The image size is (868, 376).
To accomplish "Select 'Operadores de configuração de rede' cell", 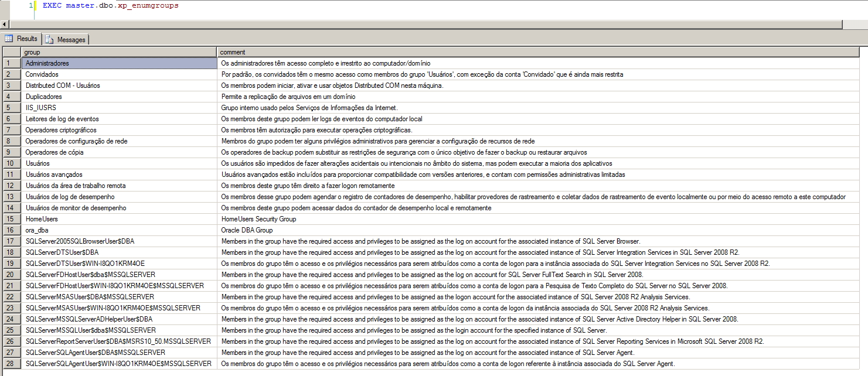I will (120, 141).
